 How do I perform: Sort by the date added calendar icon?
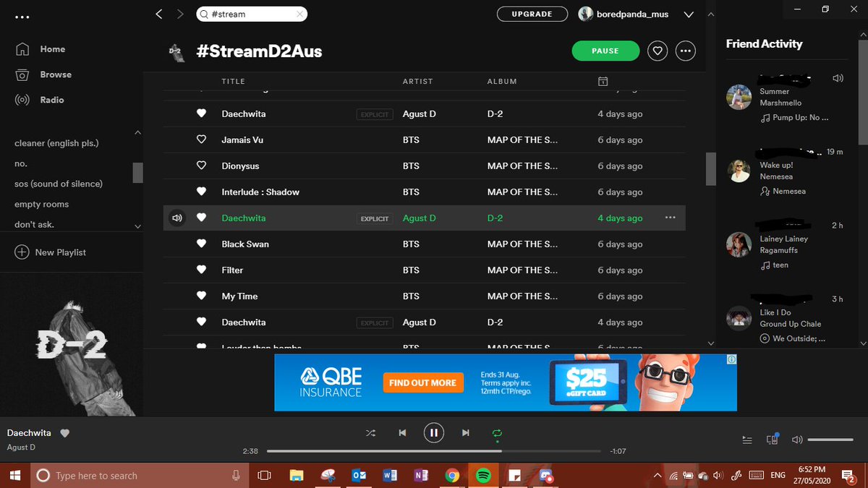point(603,81)
